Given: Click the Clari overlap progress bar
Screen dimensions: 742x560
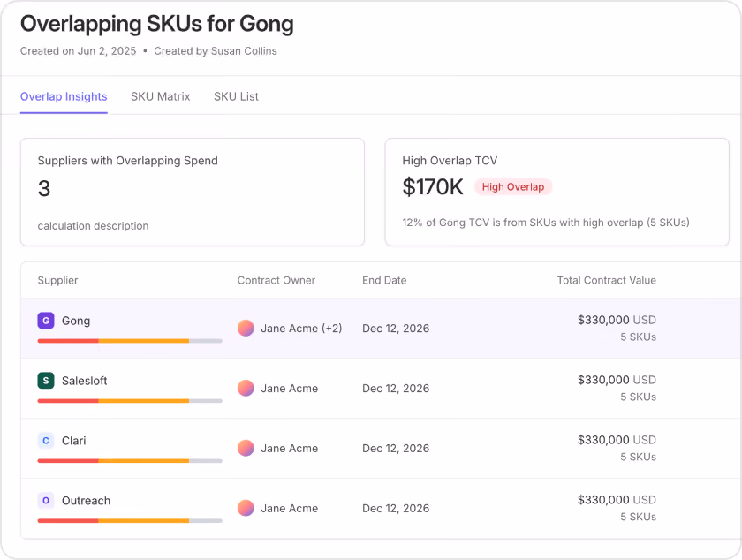Looking at the screenshot, I should click(x=130, y=460).
